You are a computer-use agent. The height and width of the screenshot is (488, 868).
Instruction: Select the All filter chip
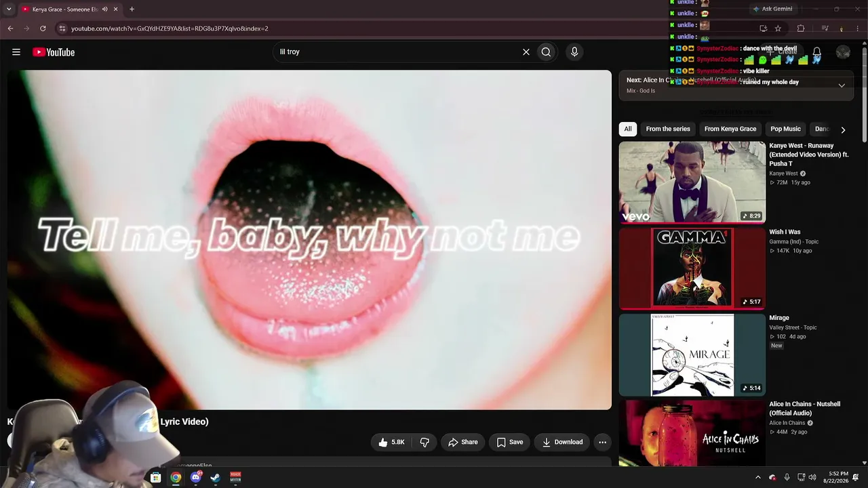click(x=628, y=129)
